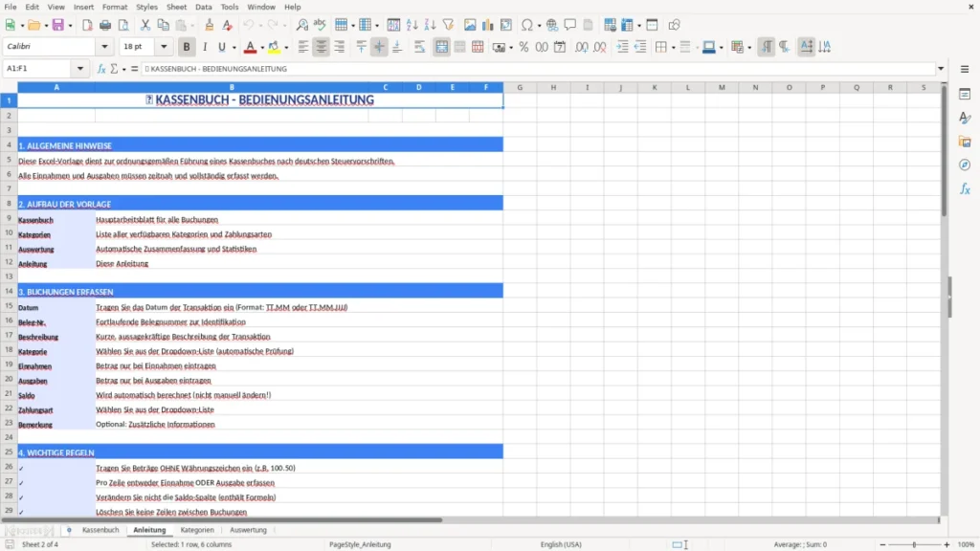980x551 pixels.
Task: Toggle Bold formatting
Action: click(x=187, y=47)
